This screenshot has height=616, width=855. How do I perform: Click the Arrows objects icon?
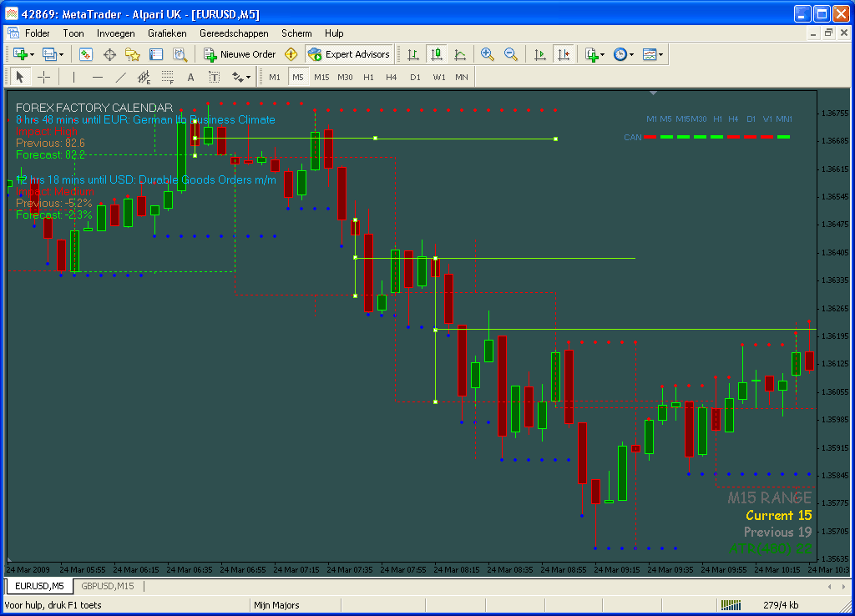pos(237,77)
